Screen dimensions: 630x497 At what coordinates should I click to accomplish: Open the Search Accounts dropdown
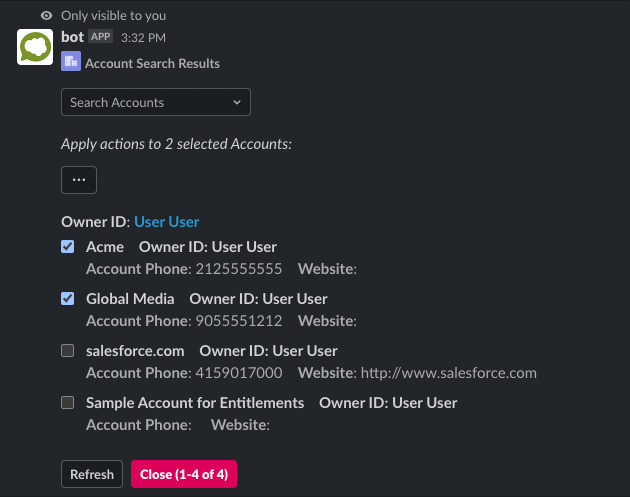pos(156,102)
